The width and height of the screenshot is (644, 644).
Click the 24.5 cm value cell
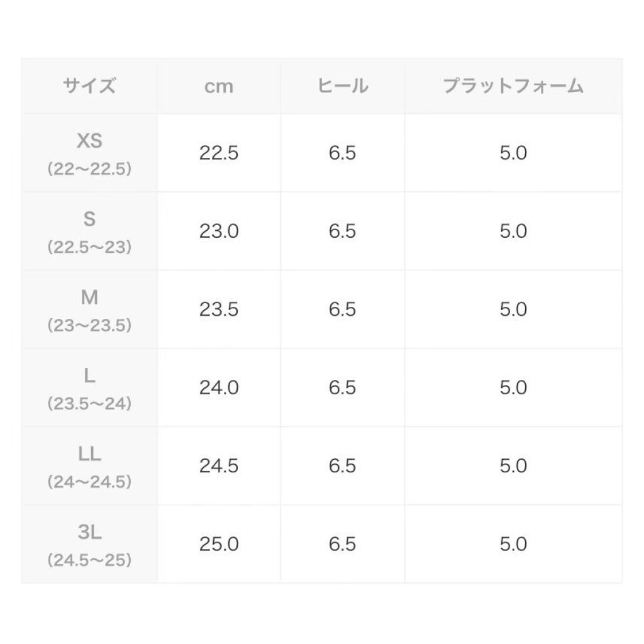(x=219, y=465)
